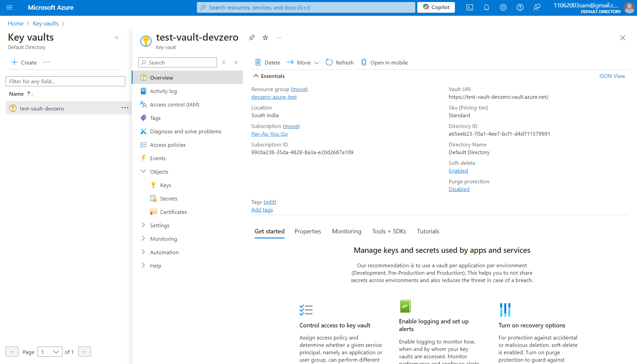This screenshot has width=637, height=364.
Task: Click Soft-delete Enabled link
Action: pos(458,171)
